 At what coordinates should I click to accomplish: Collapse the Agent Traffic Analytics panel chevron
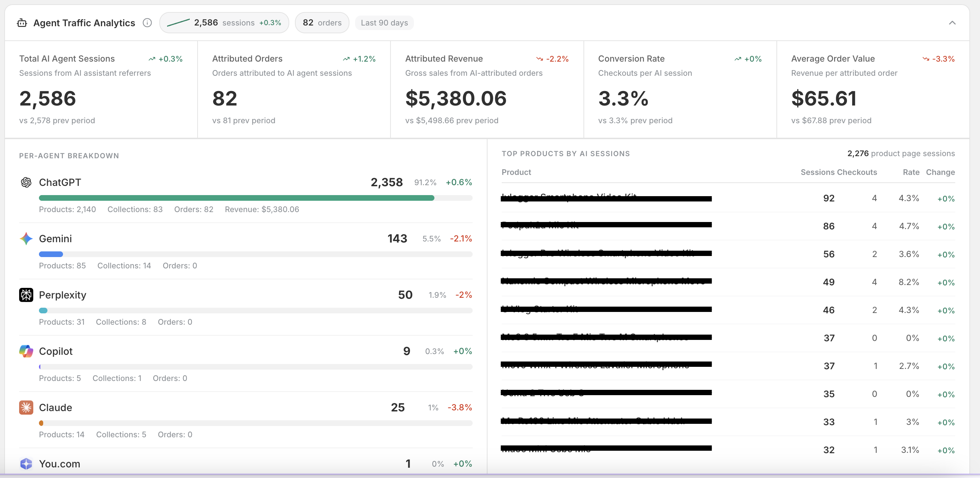click(952, 23)
